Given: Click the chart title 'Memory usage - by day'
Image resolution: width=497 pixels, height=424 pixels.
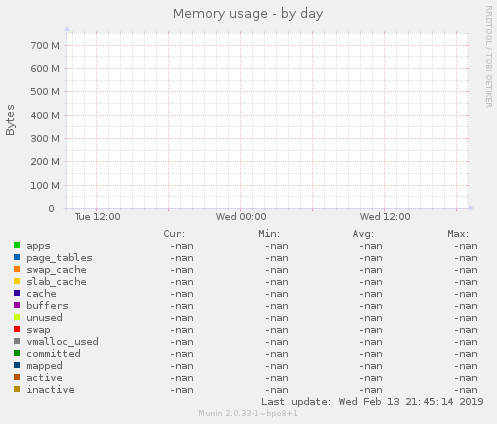Looking at the screenshot, I should point(248,14).
